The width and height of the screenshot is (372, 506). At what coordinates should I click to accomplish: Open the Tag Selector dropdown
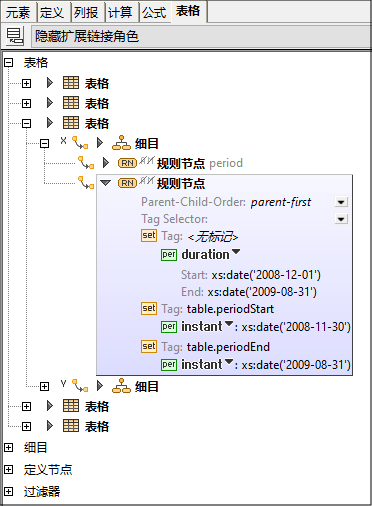[x=341, y=219]
